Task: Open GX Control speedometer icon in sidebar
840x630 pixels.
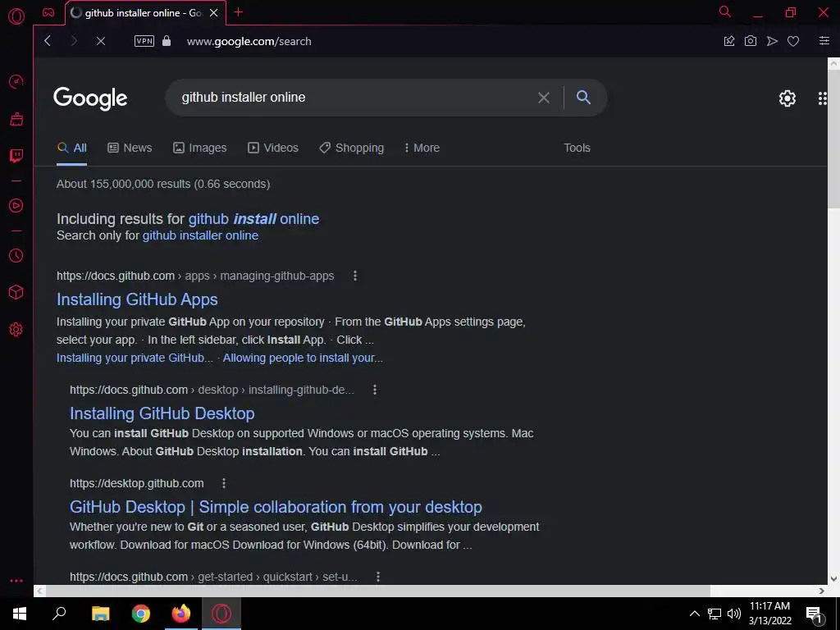Action: click(x=16, y=81)
